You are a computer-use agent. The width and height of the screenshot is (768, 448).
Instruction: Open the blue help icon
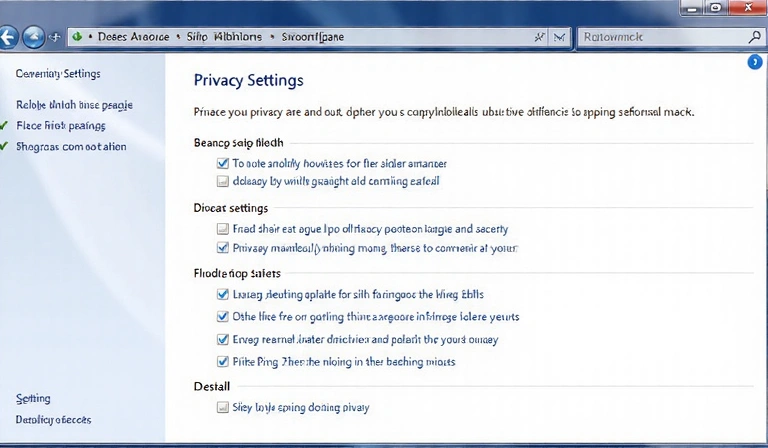click(755, 62)
